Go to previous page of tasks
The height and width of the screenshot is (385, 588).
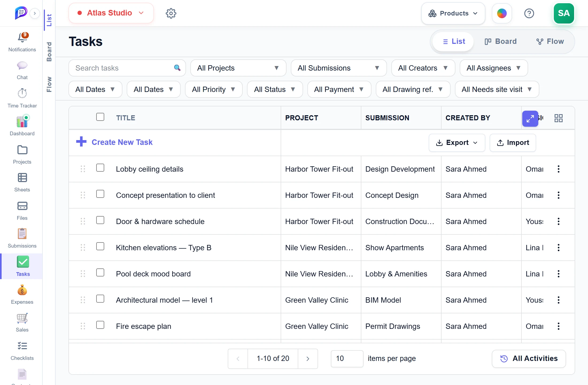tap(238, 359)
